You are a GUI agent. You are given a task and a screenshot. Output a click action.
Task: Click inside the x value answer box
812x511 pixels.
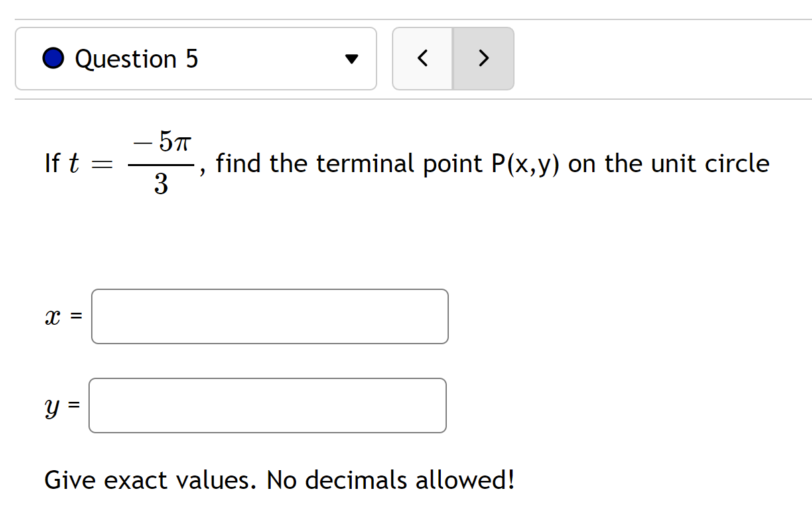pyautogui.click(x=269, y=316)
